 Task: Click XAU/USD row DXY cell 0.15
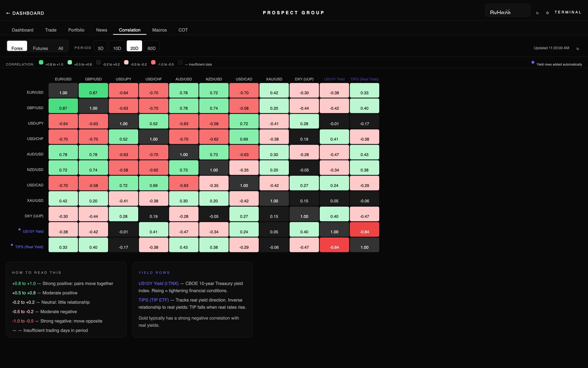304,199
